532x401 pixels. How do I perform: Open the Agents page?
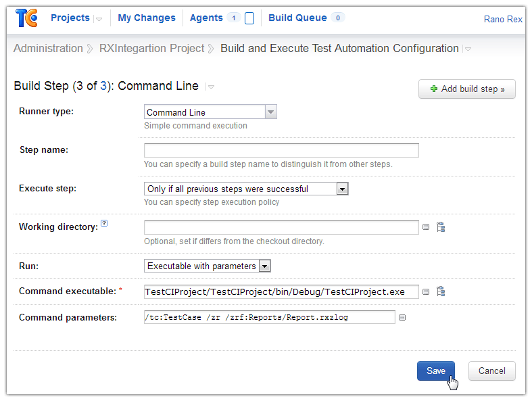tap(206, 18)
